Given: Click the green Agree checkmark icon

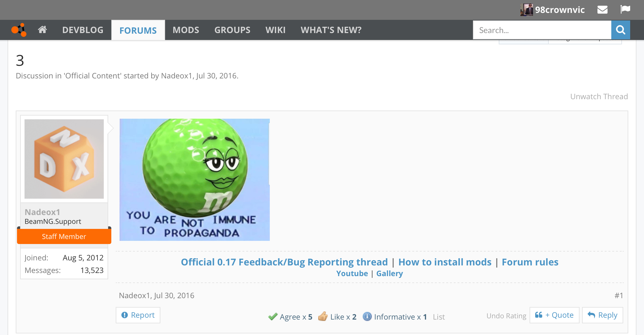Looking at the screenshot, I should pos(273,316).
